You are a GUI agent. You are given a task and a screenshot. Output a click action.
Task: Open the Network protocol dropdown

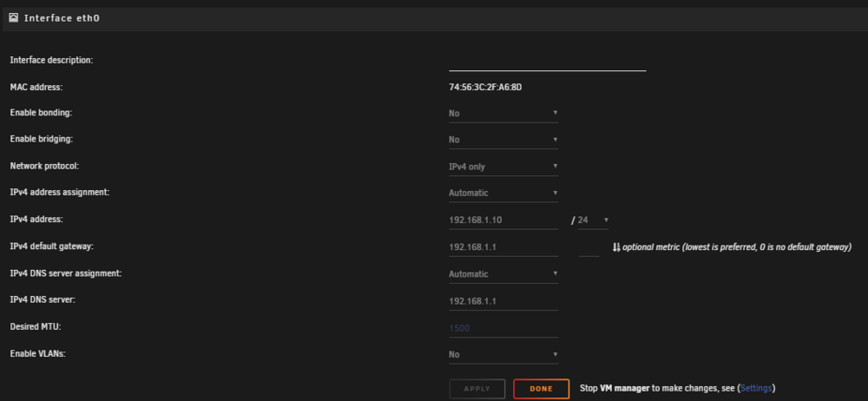click(x=503, y=166)
